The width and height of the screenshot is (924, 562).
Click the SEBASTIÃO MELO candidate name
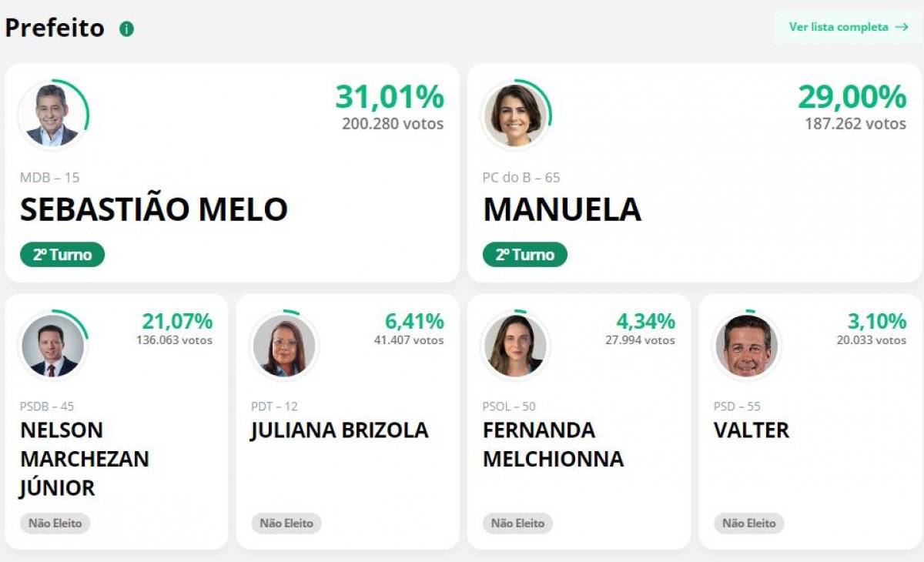(154, 209)
